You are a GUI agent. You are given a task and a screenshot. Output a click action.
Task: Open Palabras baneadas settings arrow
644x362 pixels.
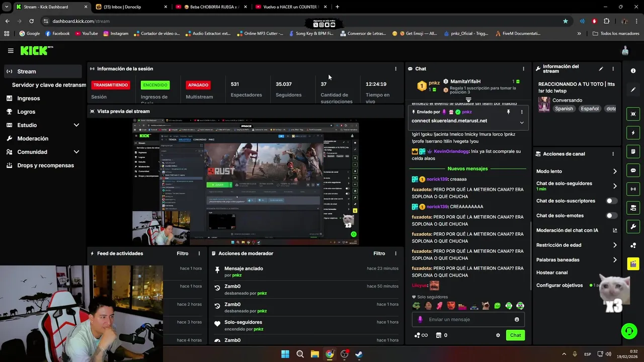[615, 260]
